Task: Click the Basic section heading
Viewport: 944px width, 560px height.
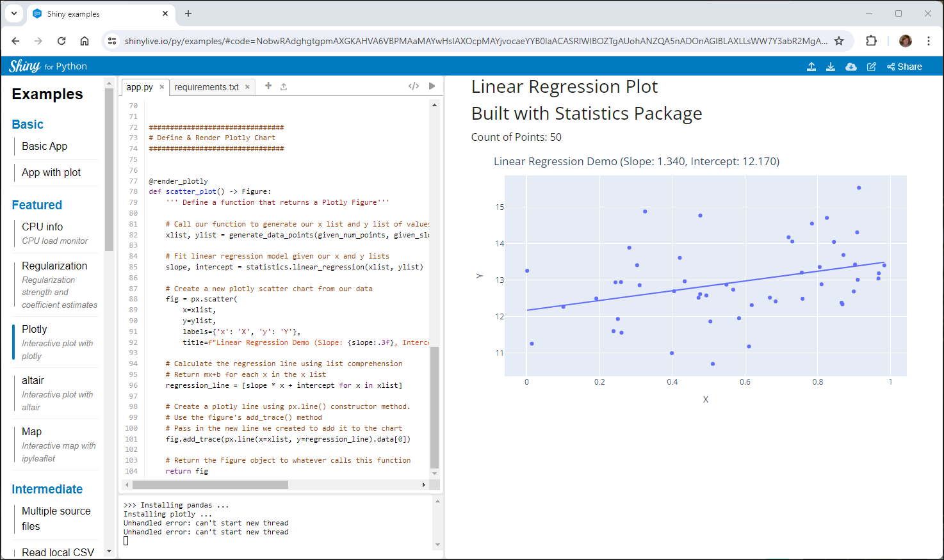Action: (28, 124)
